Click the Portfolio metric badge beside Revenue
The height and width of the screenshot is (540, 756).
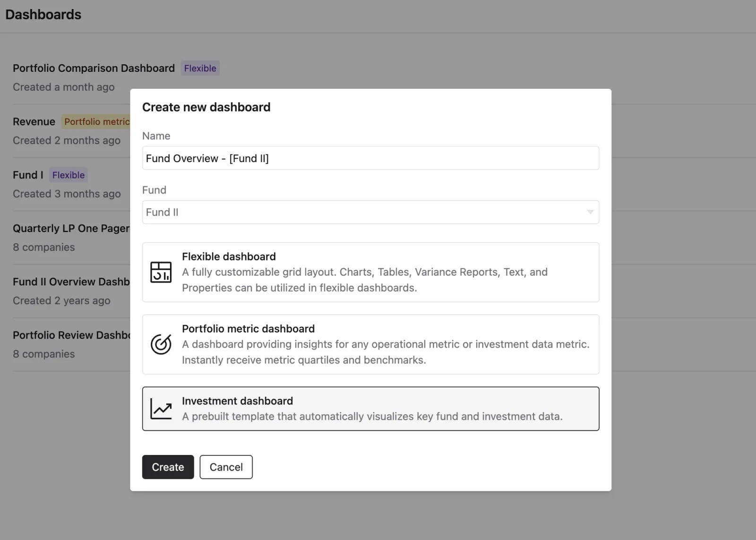pyautogui.click(x=97, y=121)
